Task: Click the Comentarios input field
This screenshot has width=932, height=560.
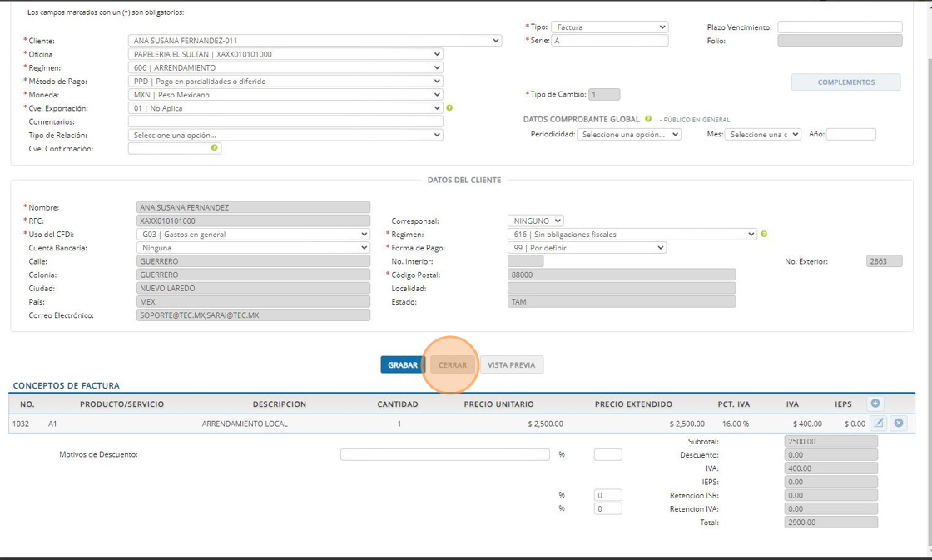Action: (285, 121)
